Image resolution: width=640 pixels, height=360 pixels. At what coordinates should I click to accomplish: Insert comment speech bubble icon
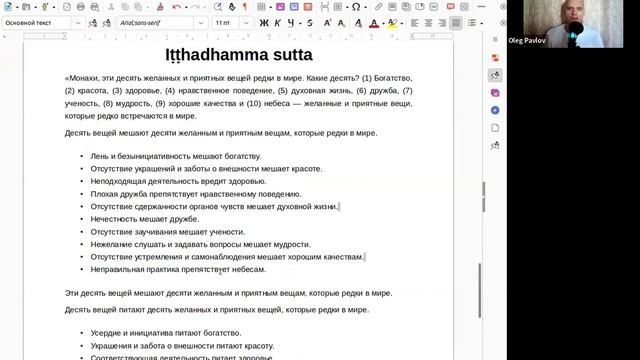[x=451, y=7]
